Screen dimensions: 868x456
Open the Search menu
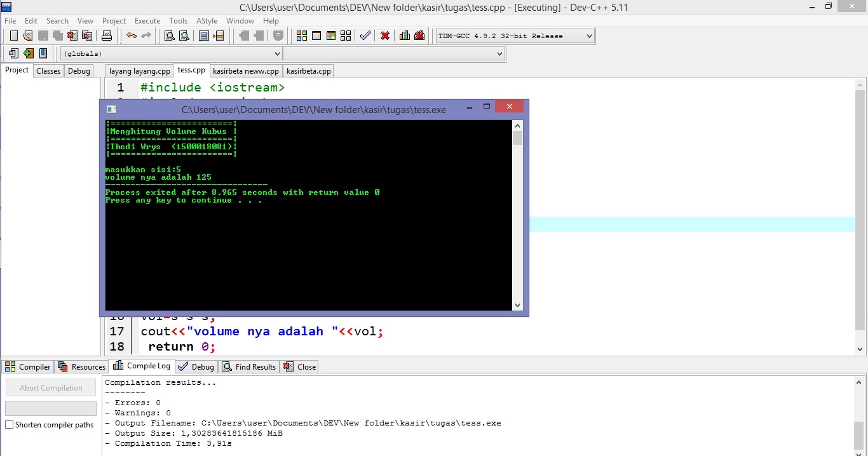(57, 21)
